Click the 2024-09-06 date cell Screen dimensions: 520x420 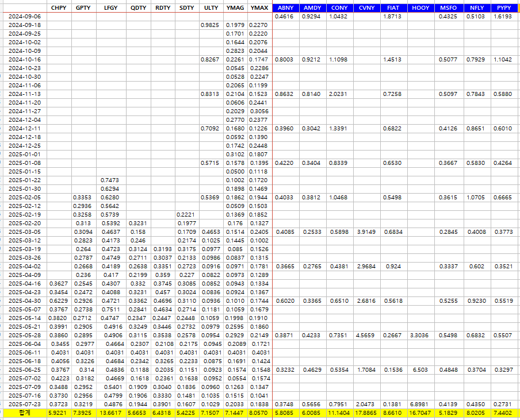click(25, 17)
